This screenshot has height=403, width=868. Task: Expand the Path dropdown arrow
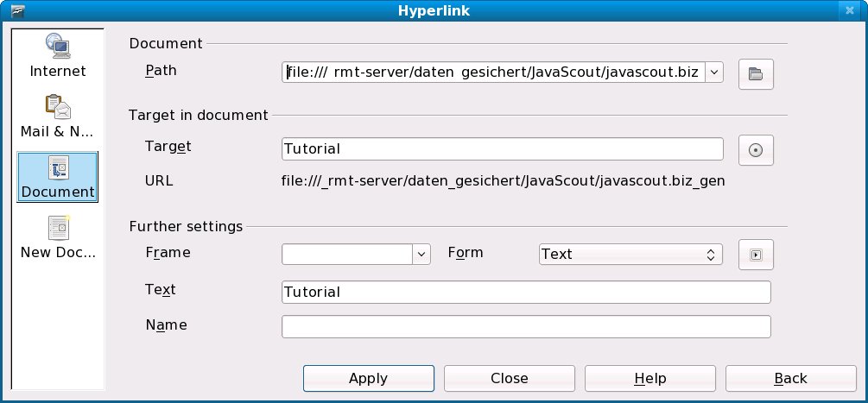(x=714, y=72)
